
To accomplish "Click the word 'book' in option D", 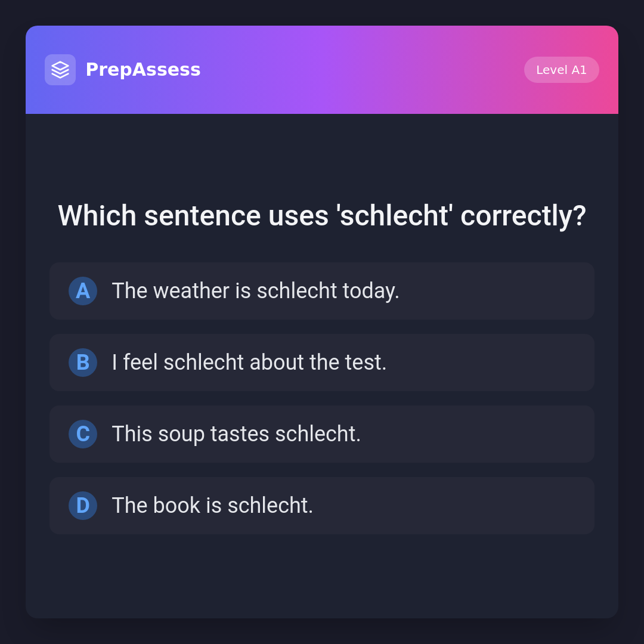I will [177, 506].
